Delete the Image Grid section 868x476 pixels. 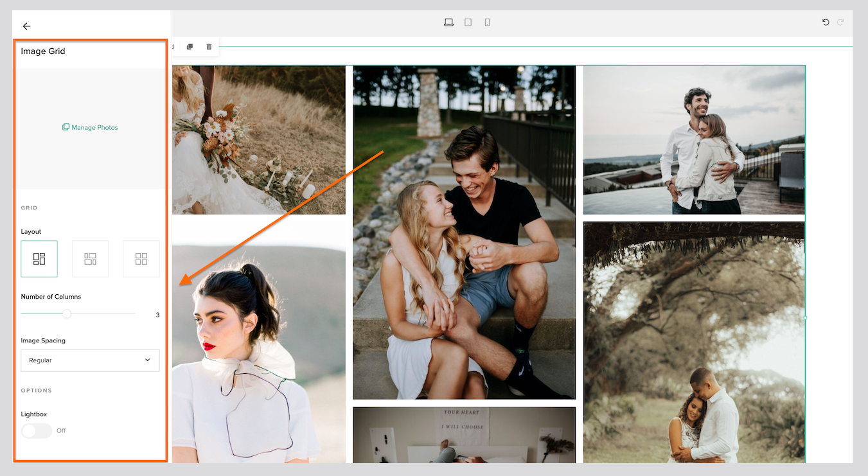click(209, 46)
